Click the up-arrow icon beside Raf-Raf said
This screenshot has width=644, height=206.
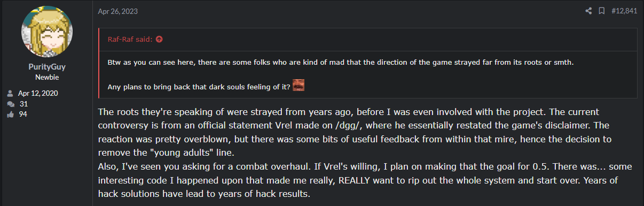(x=159, y=39)
